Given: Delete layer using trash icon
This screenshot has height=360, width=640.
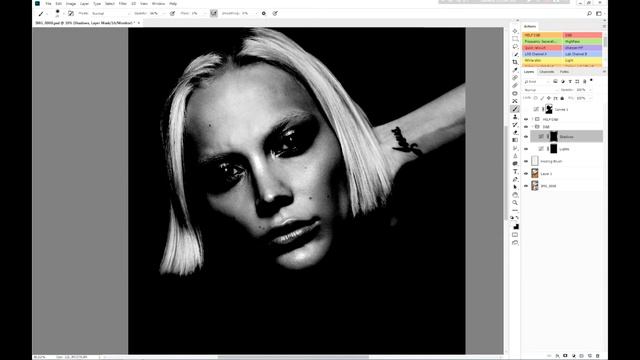Looking at the screenshot, I should tap(598, 356).
